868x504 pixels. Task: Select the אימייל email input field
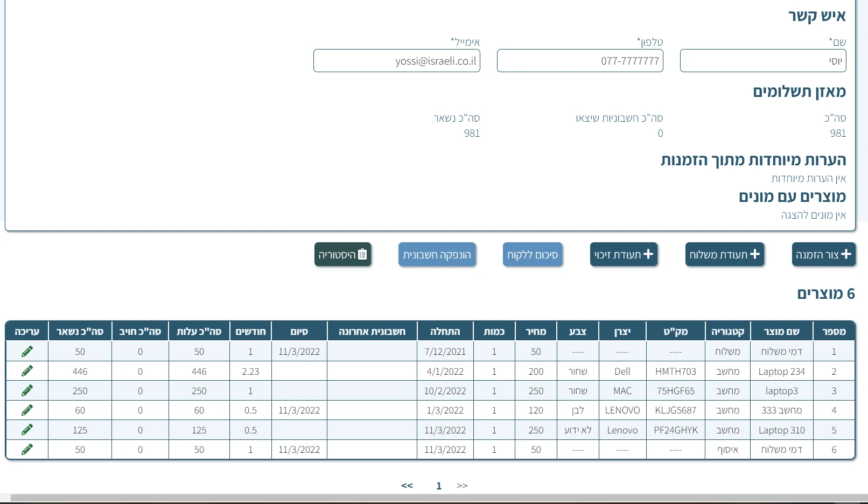(x=396, y=61)
